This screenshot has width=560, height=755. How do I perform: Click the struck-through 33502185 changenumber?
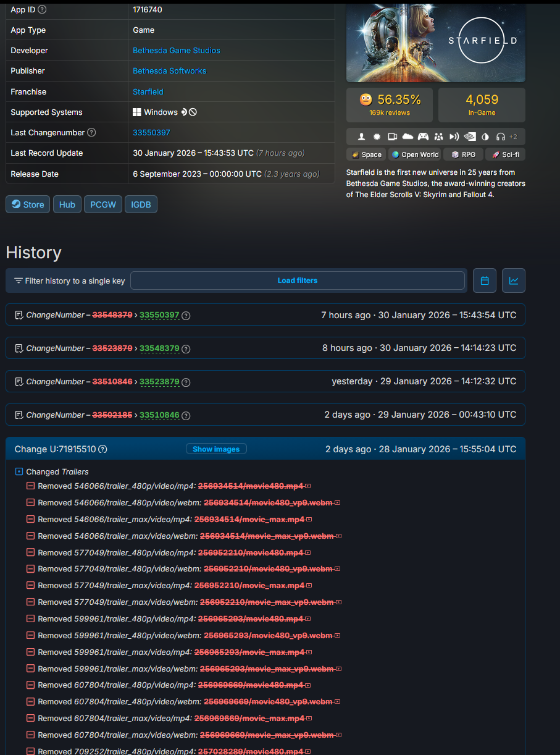point(112,415)
